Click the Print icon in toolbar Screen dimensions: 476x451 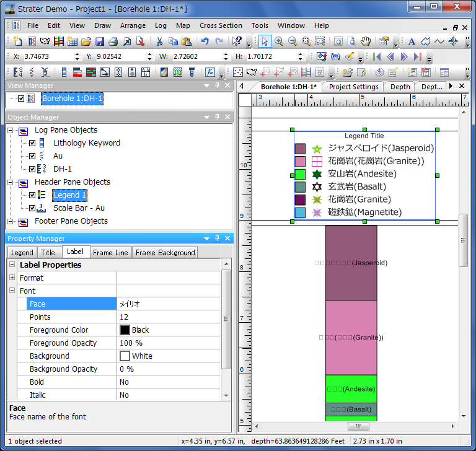pos(113,42)
